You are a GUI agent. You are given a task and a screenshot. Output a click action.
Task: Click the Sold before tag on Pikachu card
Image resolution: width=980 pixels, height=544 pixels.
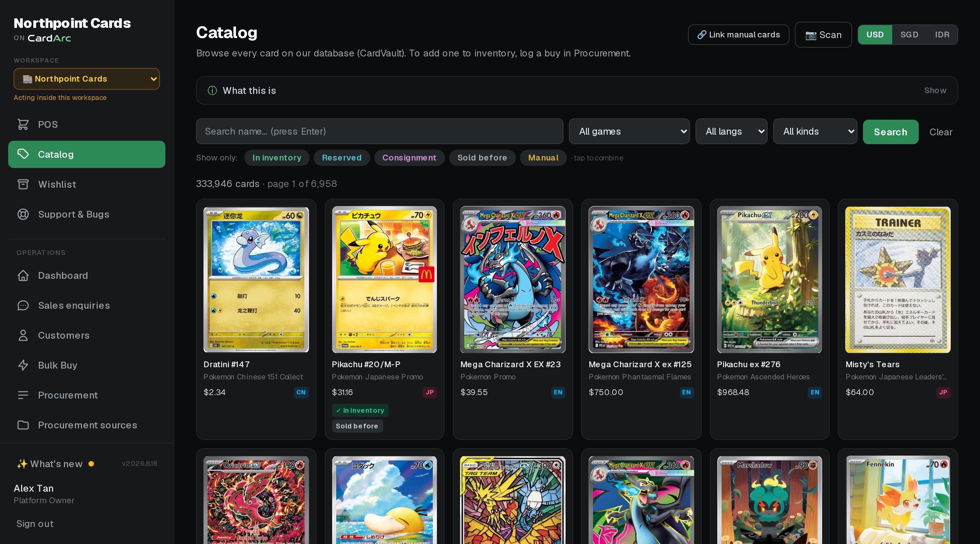[357, 426]
